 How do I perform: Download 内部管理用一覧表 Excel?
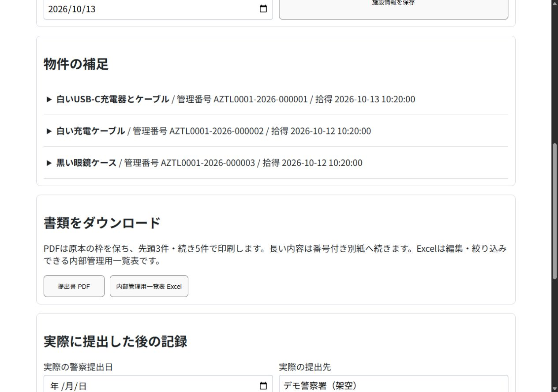[149, 286]
